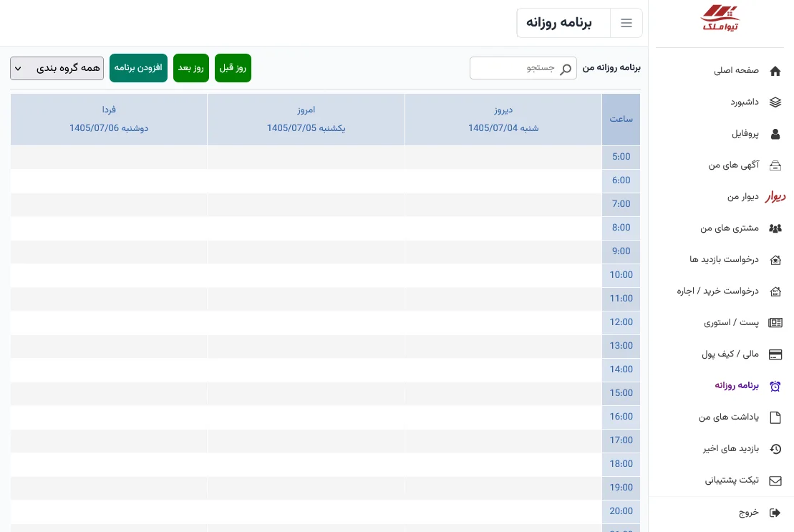Click the 18:00 time row label
794x532 pixels.
(x=621, y=464)
